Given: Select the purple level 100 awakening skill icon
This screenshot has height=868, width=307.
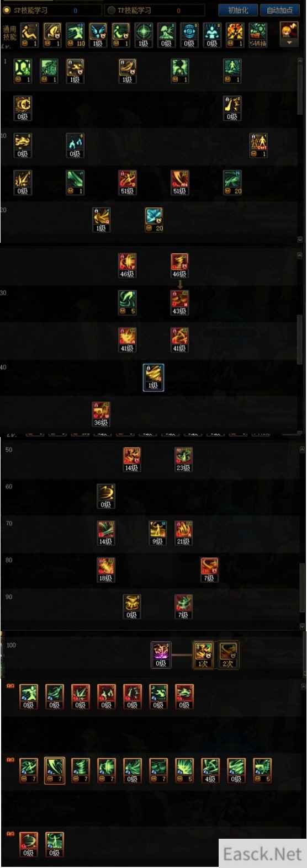Looking at the screenshot, I should point(161,654).
